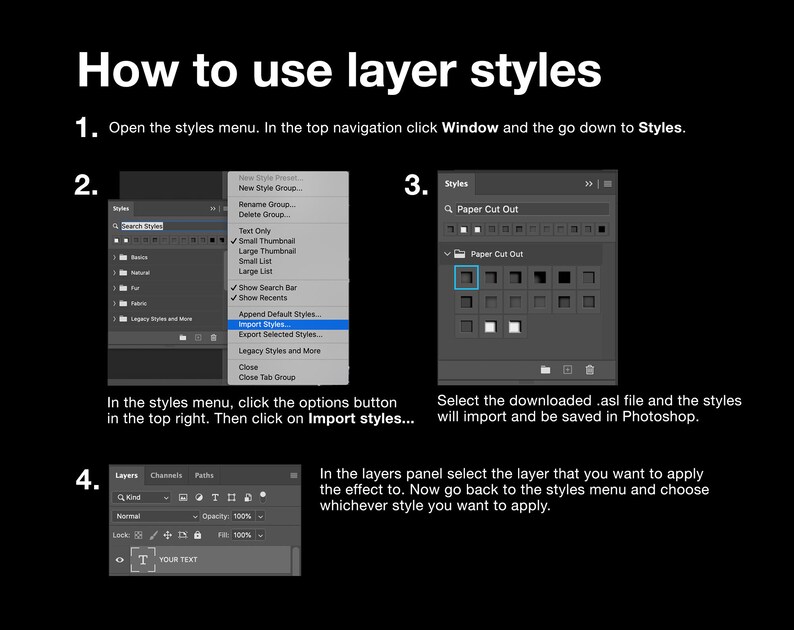
Task: Select the shape layer filter icon
Action: [231, 497]
